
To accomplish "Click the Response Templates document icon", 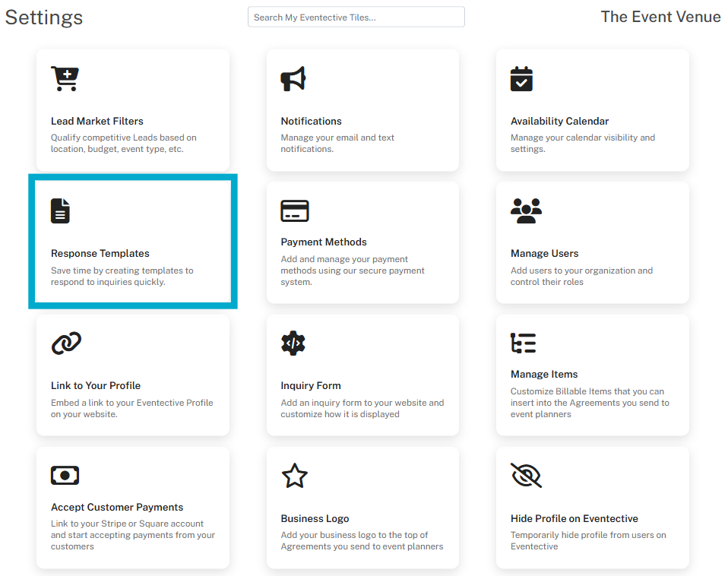I will click(60, 210).
